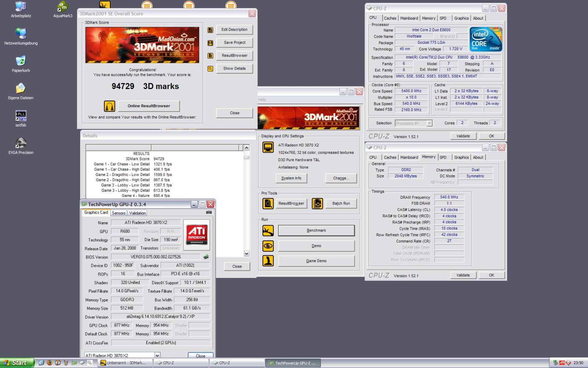588x368 pixels.
Task: Click the Batch Run button
Action: click(x=341, y=203)
